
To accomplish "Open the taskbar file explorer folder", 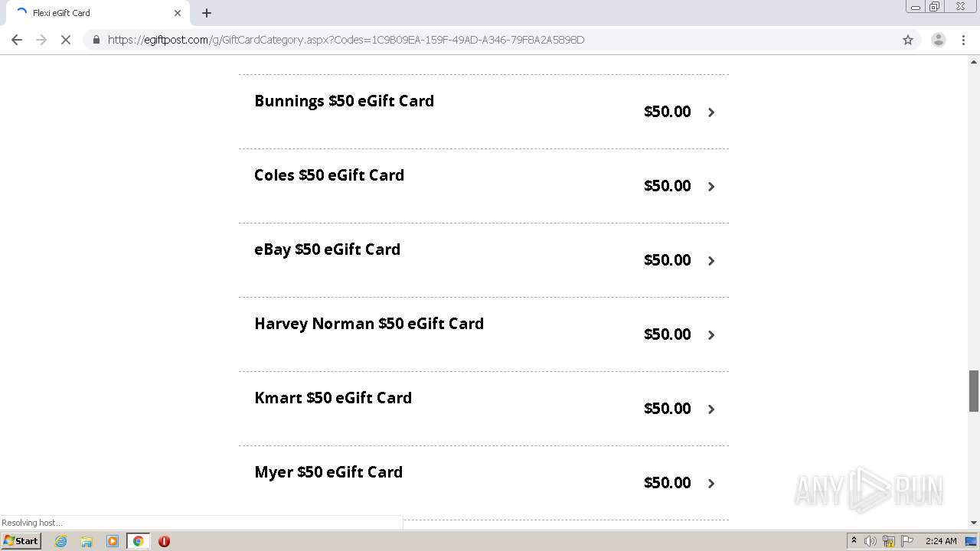I will [x=87, y=541].
